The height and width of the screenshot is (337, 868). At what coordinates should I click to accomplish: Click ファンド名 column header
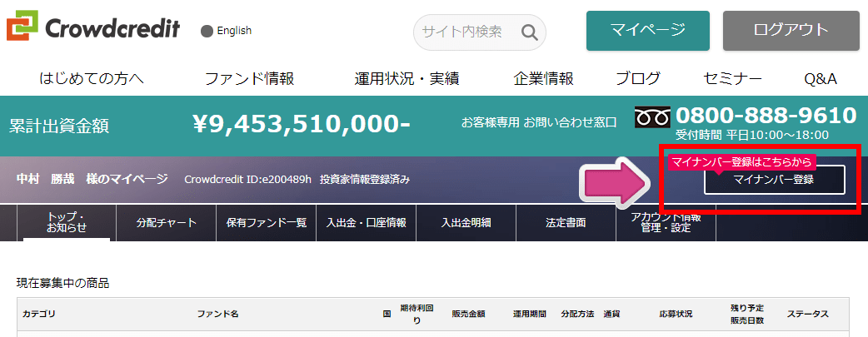pos(217,314)
